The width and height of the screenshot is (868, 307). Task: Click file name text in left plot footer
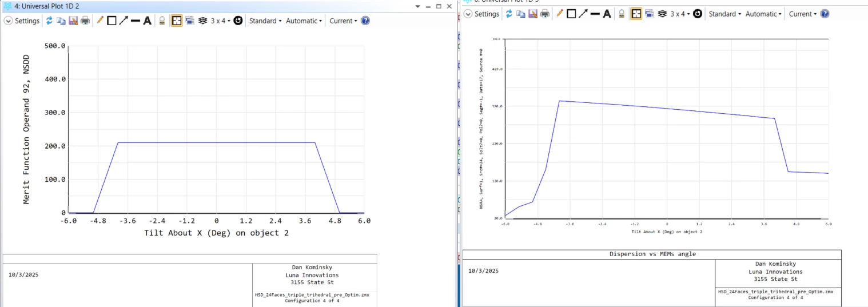click(x=312, y=295)
